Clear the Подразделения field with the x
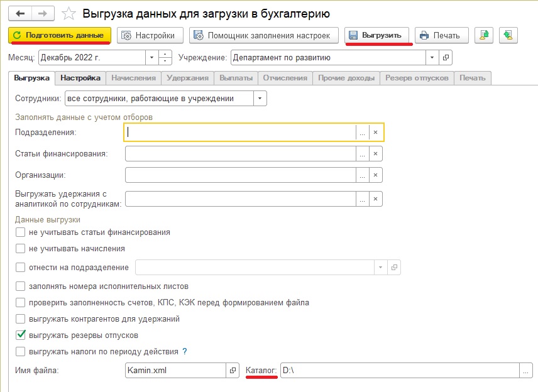Screen dimensions: 538x392 click(x=375, y=133)
